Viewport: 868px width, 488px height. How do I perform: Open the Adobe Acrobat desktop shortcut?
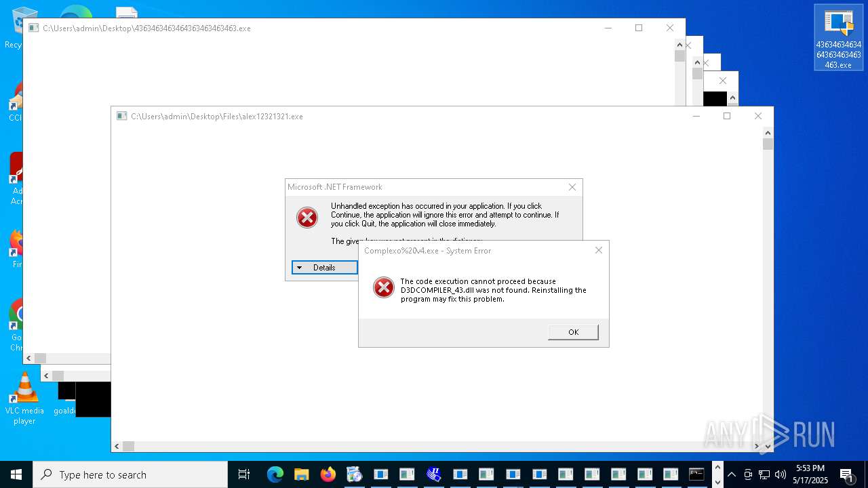point(15,178)
